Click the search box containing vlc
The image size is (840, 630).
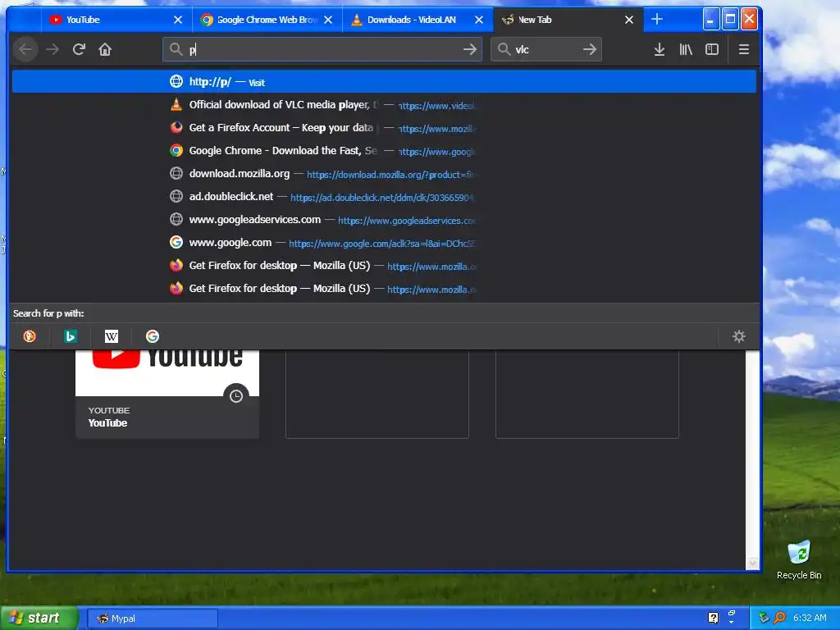(546, 49)
